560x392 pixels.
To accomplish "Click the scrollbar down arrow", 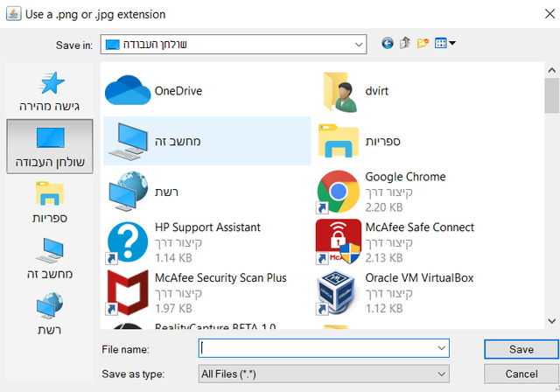I will [x=552, y=320].
